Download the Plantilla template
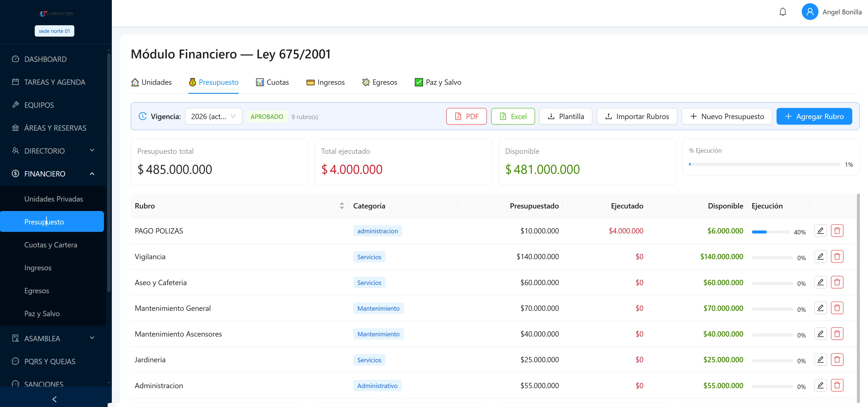 point(566,116)
